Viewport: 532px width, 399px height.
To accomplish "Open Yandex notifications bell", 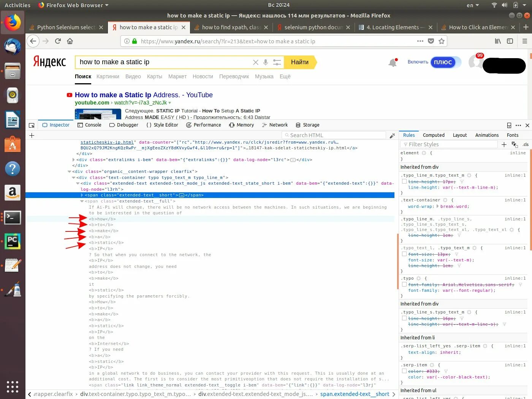I will [x=393, y=63].
